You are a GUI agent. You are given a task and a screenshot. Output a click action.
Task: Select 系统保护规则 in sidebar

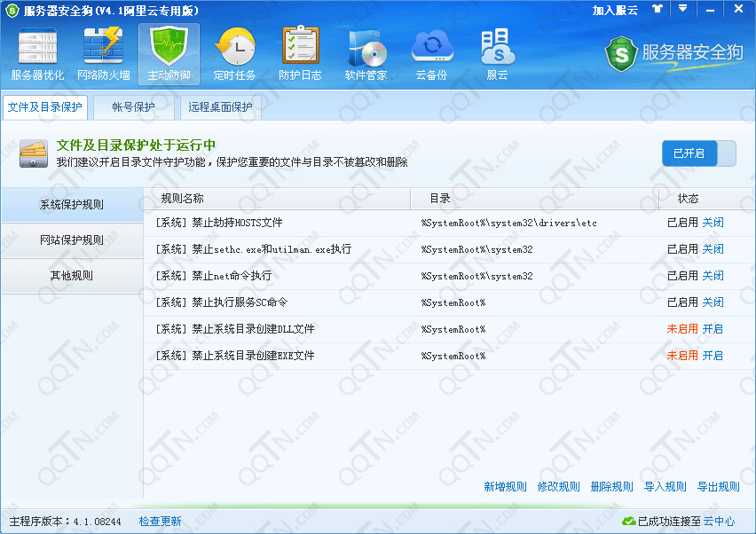tap(72, 205)
